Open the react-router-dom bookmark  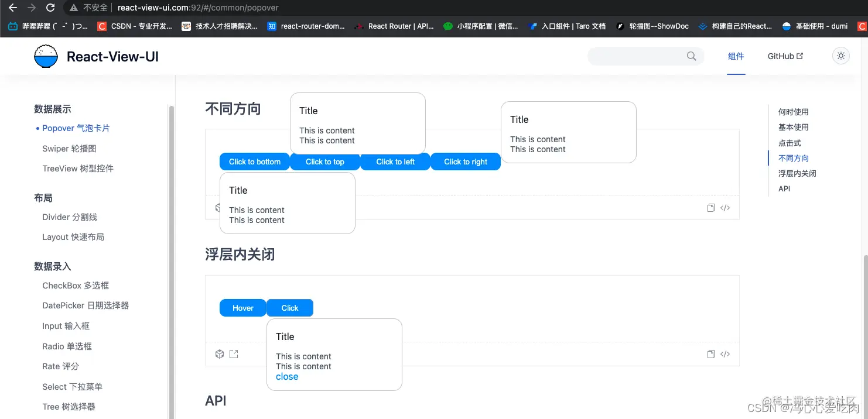coord(306,26)
